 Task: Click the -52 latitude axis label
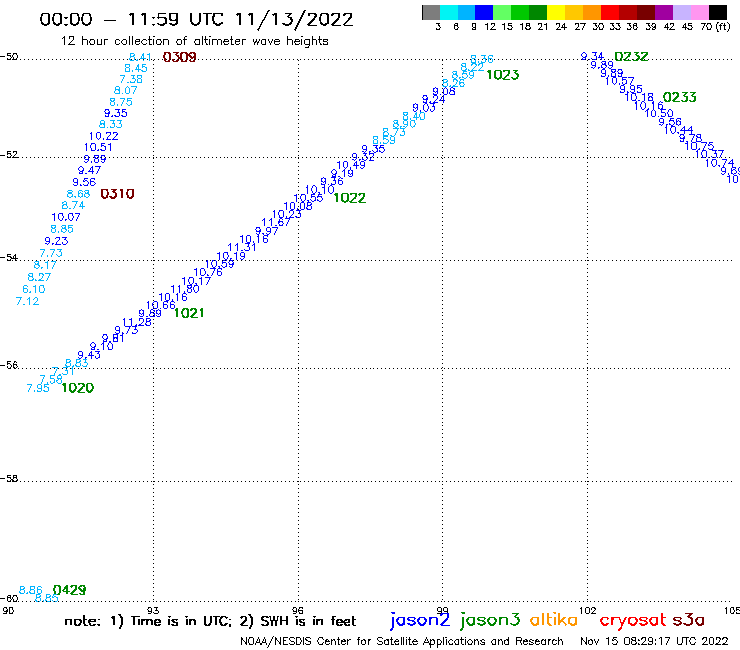click(9, 155)
